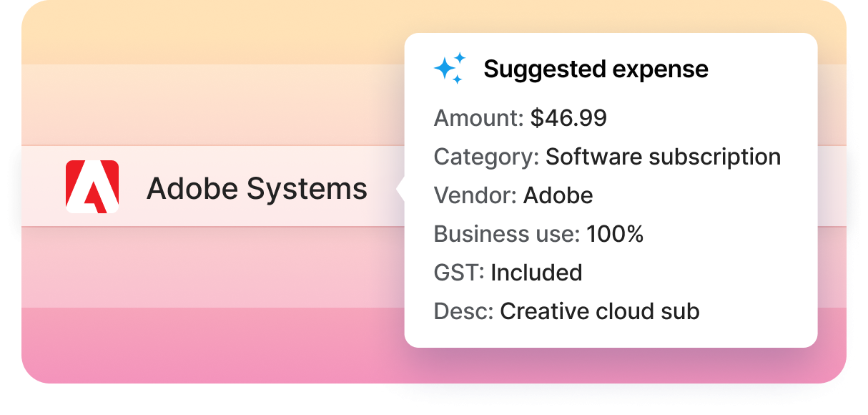The height and width of the screenshot is (415, 868).
Task: Click the Adobe vendor value
Action: [558, 195]
